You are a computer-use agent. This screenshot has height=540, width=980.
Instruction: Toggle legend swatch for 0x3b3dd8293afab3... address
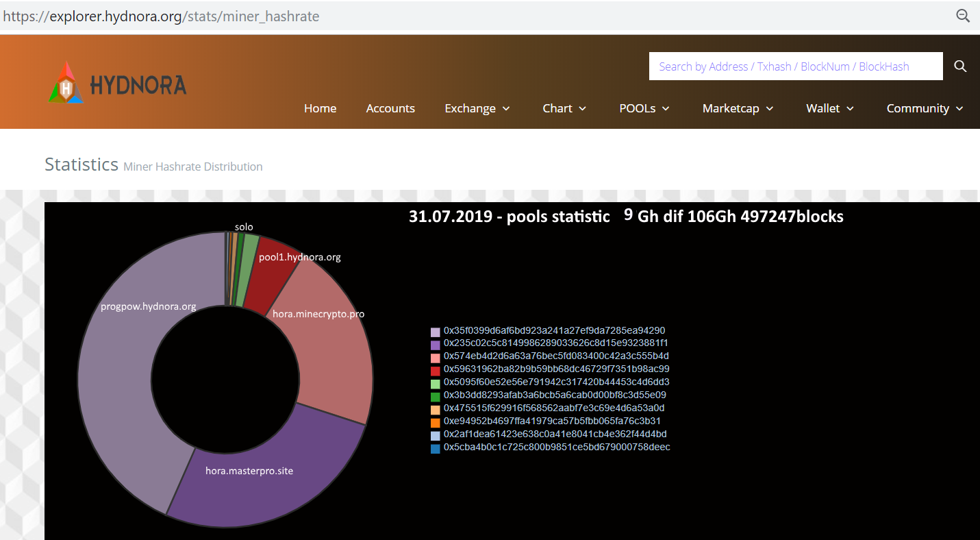point(436,397)
